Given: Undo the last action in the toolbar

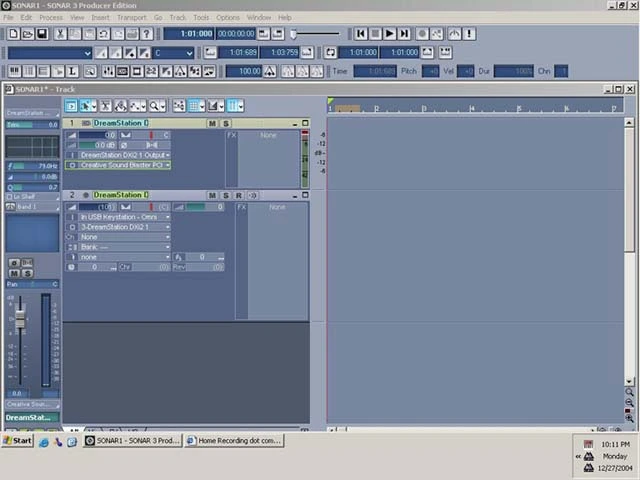Looking at the screenshot, I should tap(103, 34).
